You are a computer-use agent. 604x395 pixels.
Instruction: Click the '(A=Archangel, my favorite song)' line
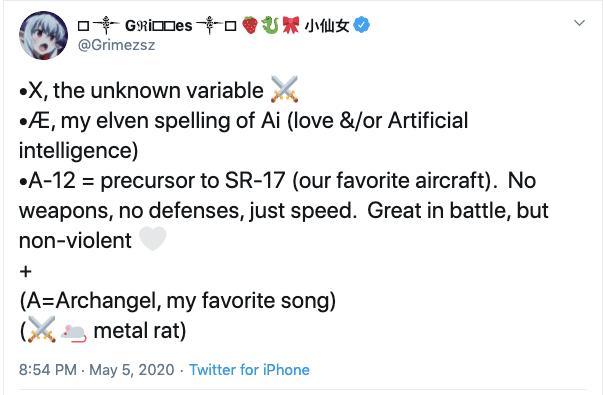point(178,301)
